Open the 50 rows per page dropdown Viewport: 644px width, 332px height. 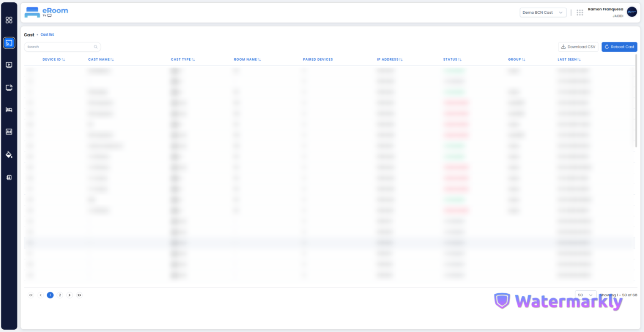tap(585, 295)
